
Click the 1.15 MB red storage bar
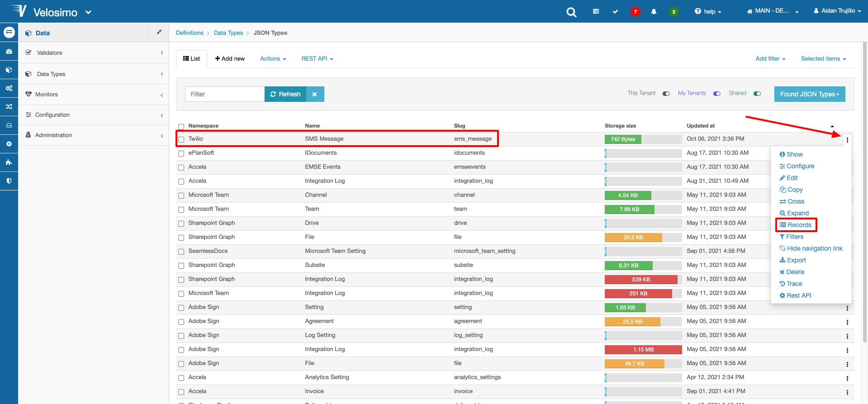coord(643,350)
